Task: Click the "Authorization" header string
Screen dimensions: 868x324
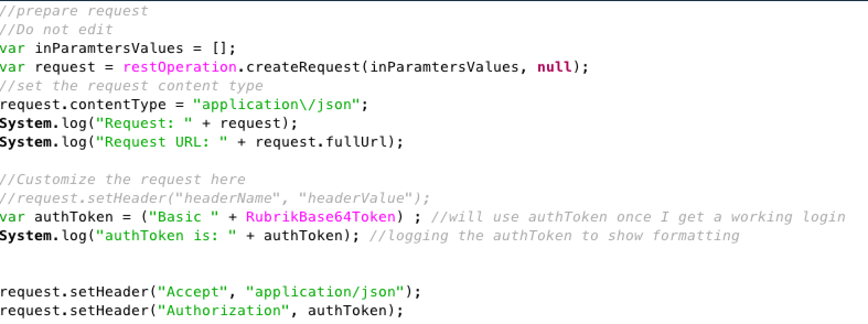Action: (223, 311)
